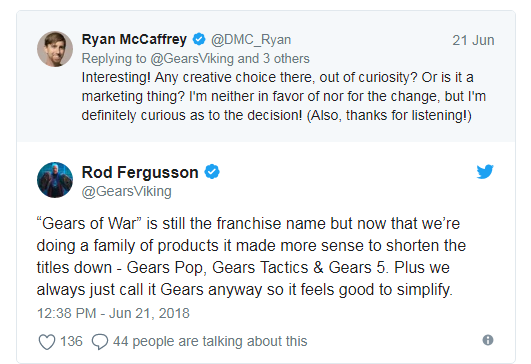531x364 pixels.
Task: Click "44 people are talking about this"
Action: (x=210, y=341)
